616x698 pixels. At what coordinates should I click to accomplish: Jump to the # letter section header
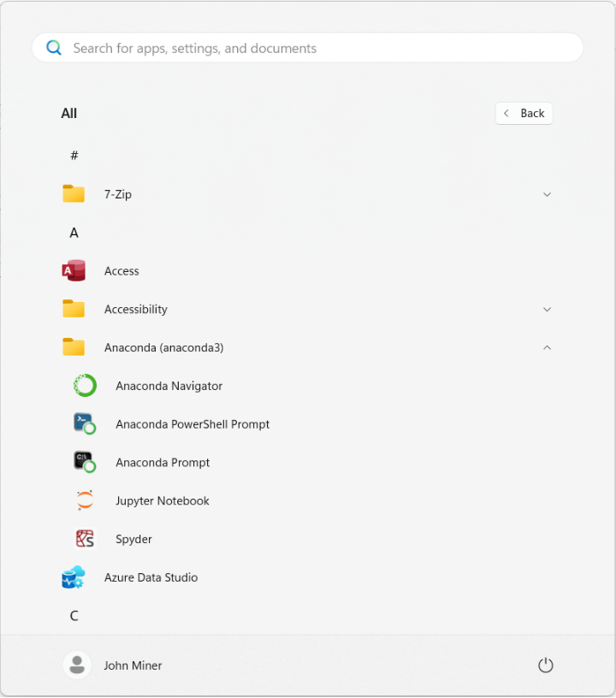click(74, 156)
